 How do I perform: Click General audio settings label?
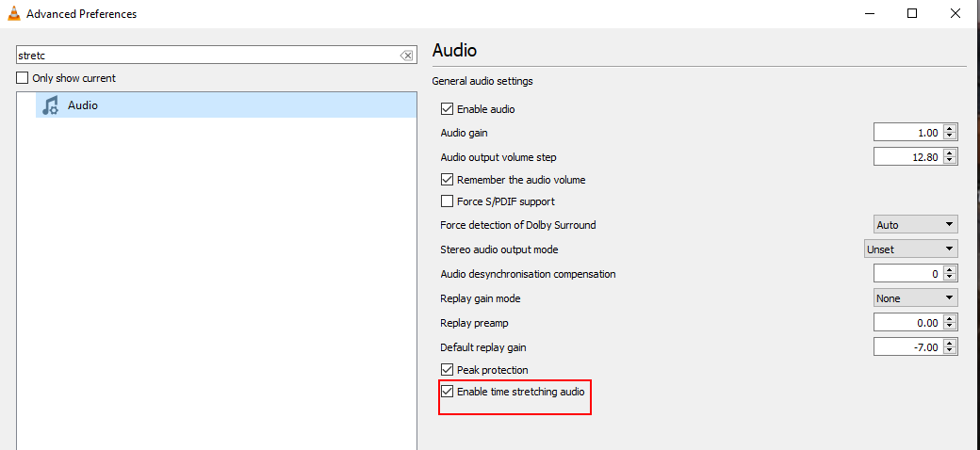pos(482,81)
